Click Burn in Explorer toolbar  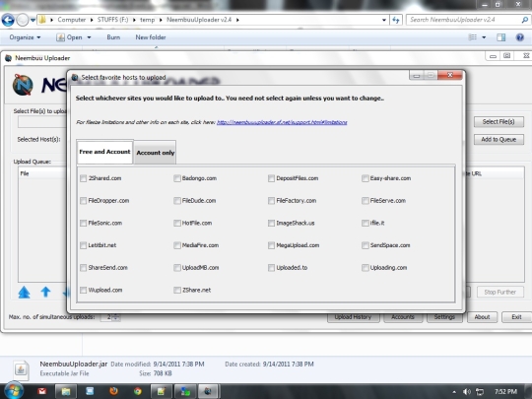point(113,37)
